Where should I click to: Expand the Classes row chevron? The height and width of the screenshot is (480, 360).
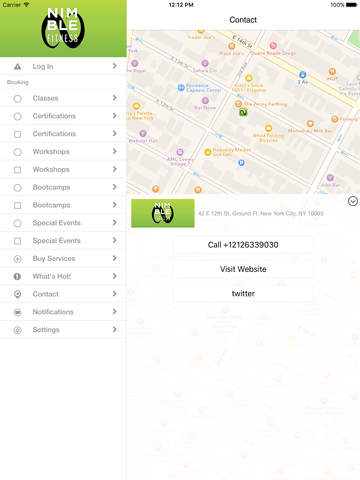tap(115, 98)
